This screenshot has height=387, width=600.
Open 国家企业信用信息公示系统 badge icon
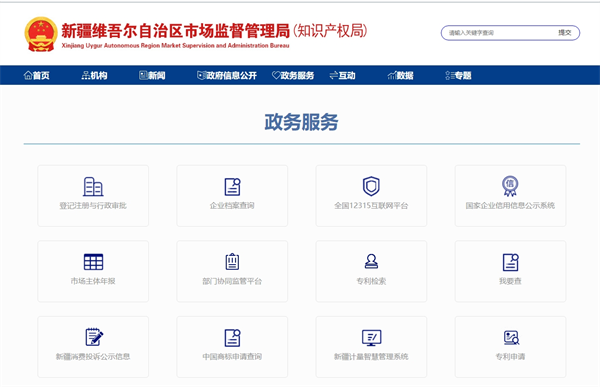(x=510, y=186)
